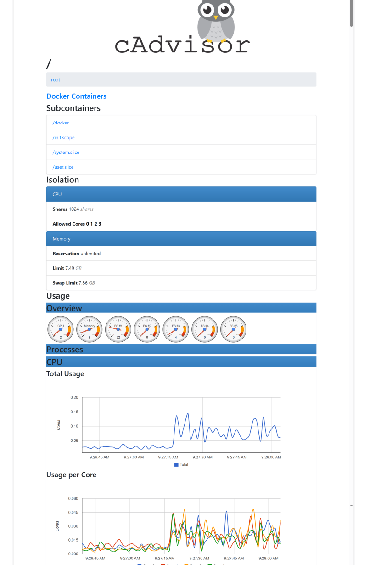Click the 0.20 axis label on Total Usage chart
Image resolution: width=392 pixels, height=565 pixels.
pyautogui.click(x=74, y=397)
